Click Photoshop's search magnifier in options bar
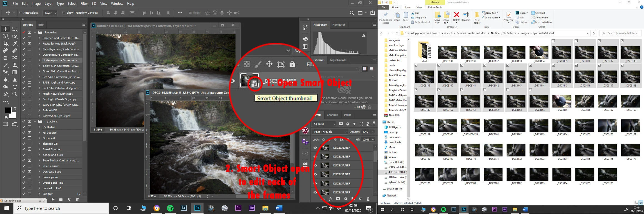644x214 pixels. 352,13
